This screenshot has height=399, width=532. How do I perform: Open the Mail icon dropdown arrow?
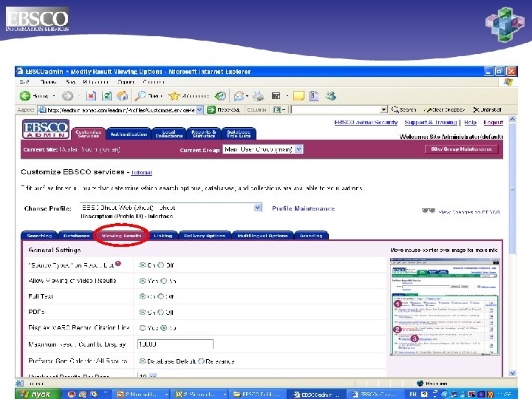[x=247, y=96]
